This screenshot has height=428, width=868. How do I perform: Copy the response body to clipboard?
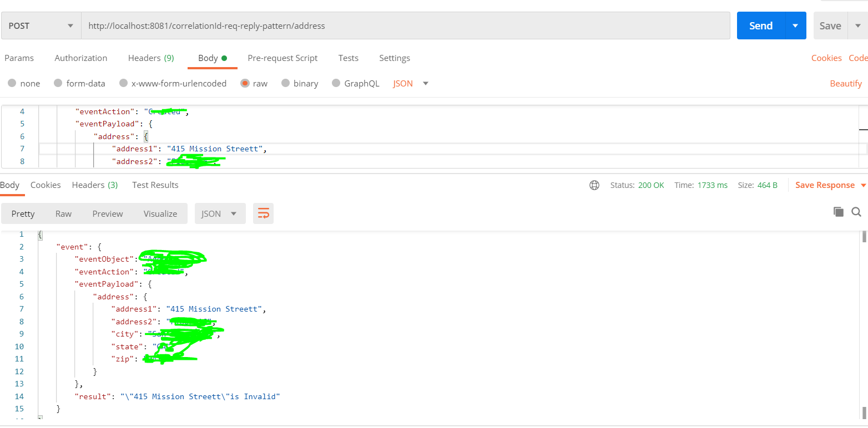[839, 212]
